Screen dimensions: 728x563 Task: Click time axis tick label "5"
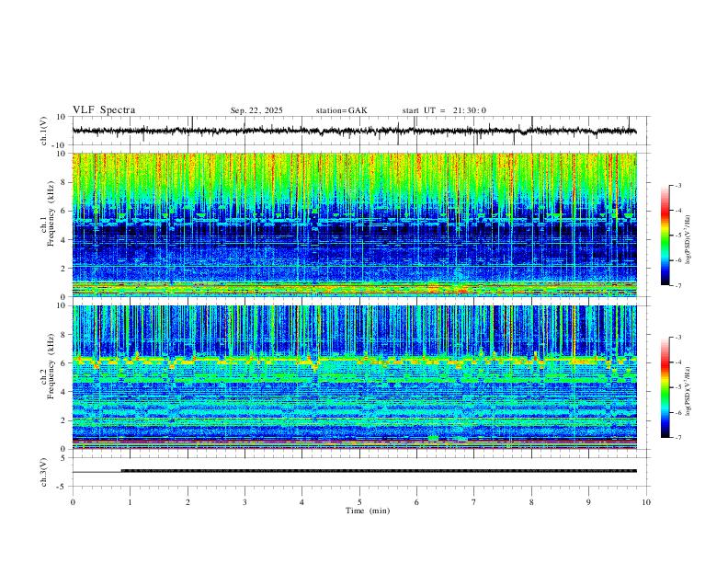click(x=359, y=502)
